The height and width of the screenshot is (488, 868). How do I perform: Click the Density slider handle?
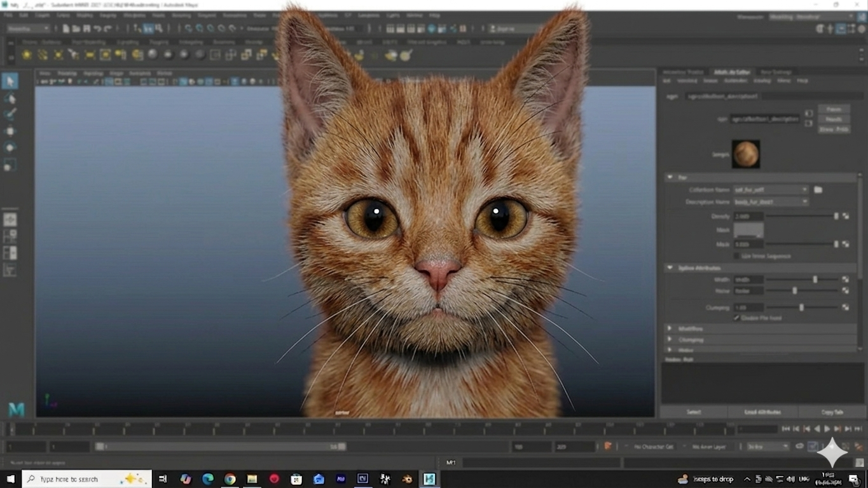coord(836,216)
